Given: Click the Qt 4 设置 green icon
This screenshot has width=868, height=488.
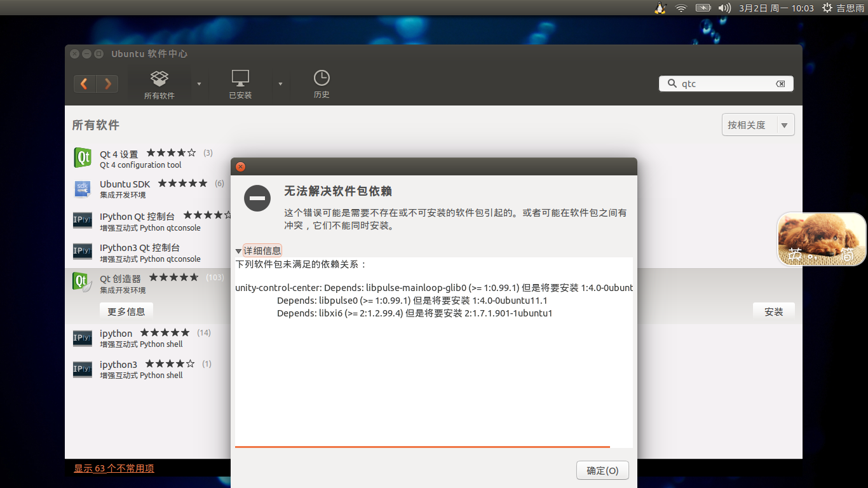Looking at the screenshot, I should point(83,157).
